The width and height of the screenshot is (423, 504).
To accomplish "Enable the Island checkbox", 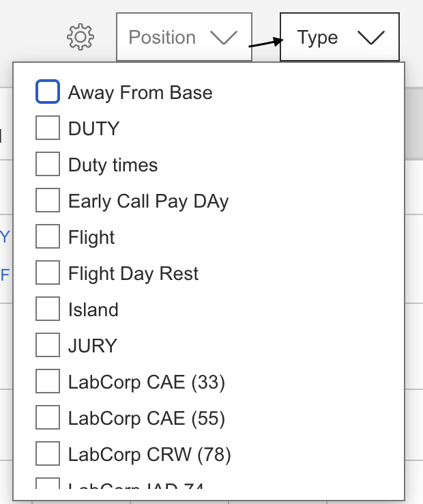I will click(48, 309).
